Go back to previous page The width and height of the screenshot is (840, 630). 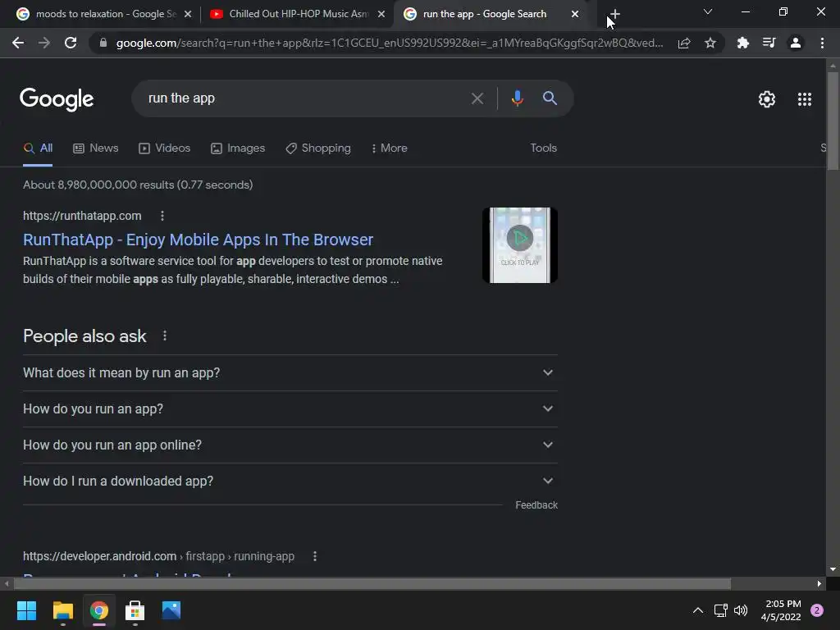tap(18, 43)
